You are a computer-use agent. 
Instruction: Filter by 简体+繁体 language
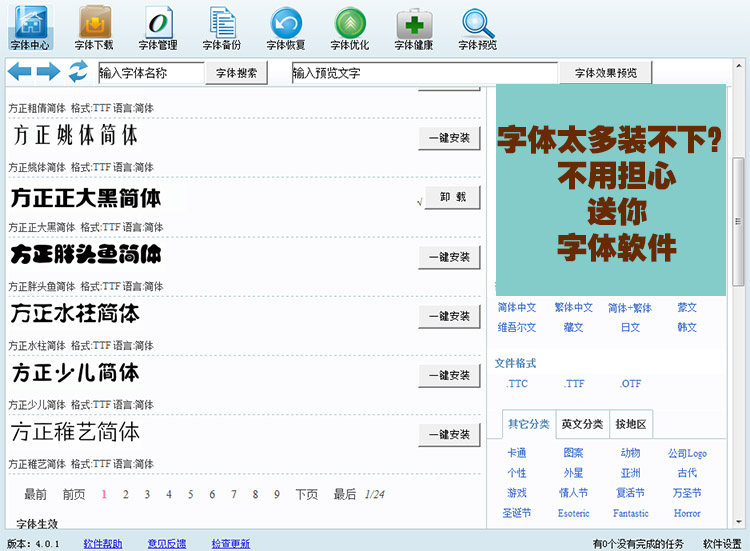click(x=630, y=308)
